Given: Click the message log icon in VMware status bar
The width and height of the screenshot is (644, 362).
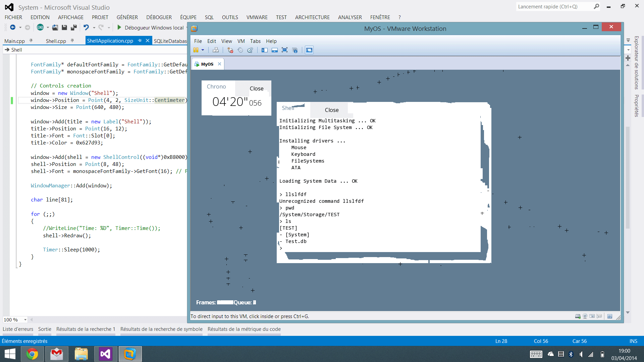Looking at the screenshot, I should tap(610, 316).
